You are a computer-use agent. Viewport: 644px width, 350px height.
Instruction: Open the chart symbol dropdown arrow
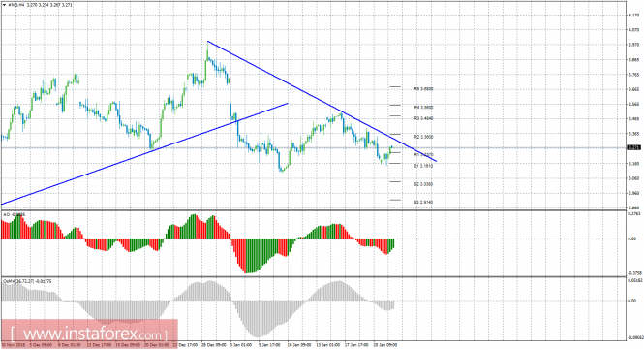pyautogui.click(x=4, y=5)
